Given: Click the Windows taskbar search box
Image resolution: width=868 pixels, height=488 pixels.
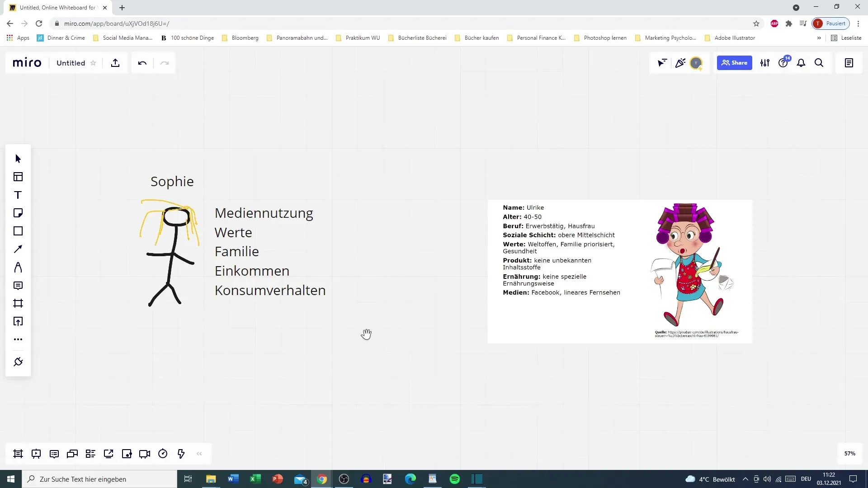Looking at the screenshot, I should (99, 479).
